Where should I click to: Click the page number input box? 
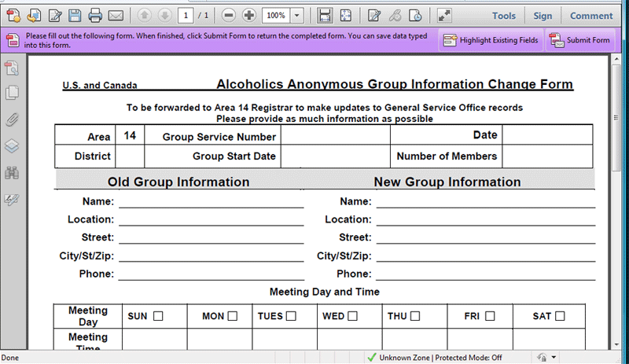[186, 16]
